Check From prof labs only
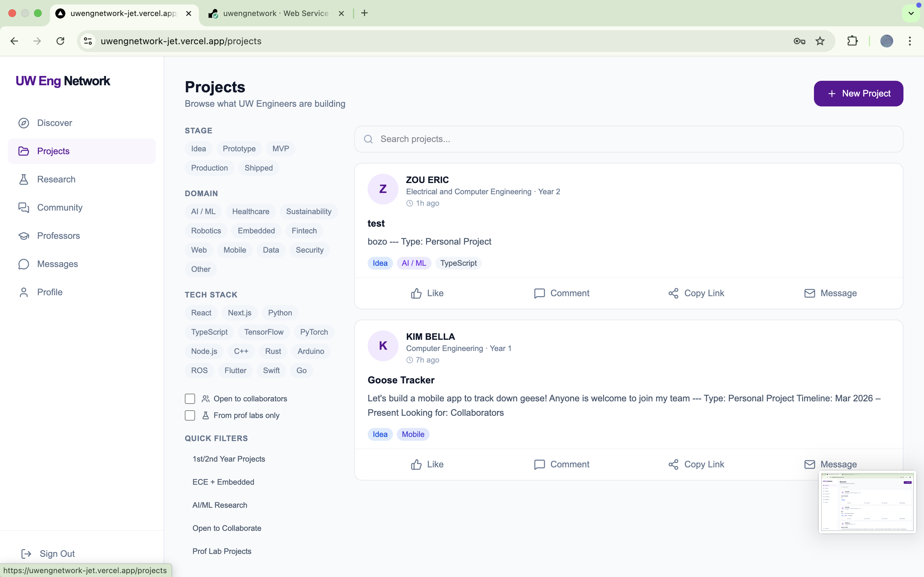Screen dimensions: 924x577 [190, 415]
